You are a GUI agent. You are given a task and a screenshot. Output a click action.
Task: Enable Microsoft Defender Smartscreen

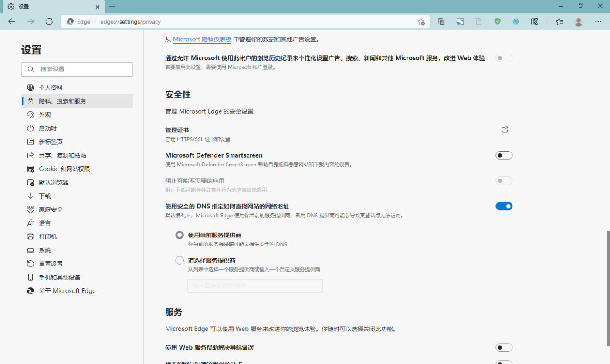point(504,155)
